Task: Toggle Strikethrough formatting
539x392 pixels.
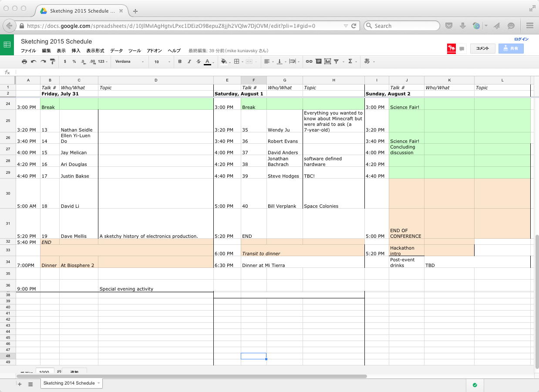Action: tap(199, 62)
